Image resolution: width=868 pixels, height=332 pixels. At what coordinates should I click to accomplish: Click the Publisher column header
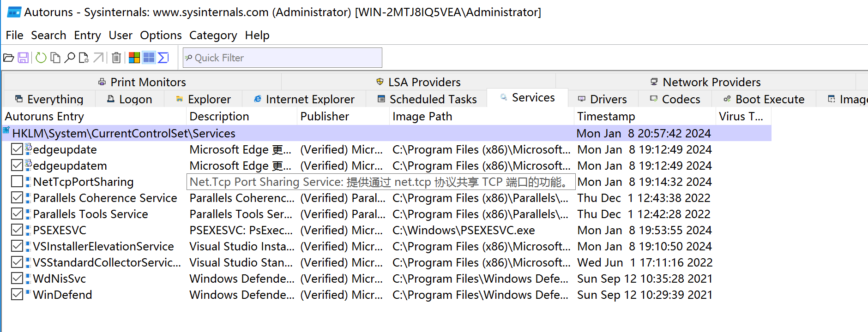point(325,117)
